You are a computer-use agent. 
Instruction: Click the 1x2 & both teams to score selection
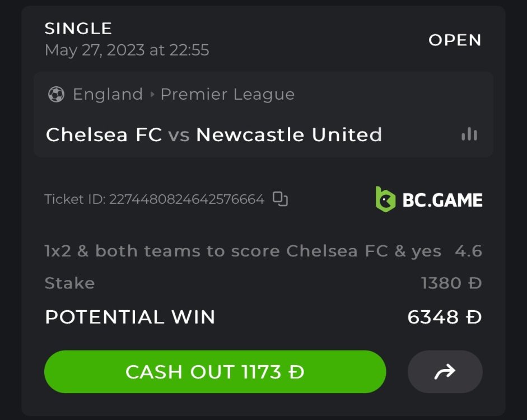pyautogui.click(x=242, y=251)
